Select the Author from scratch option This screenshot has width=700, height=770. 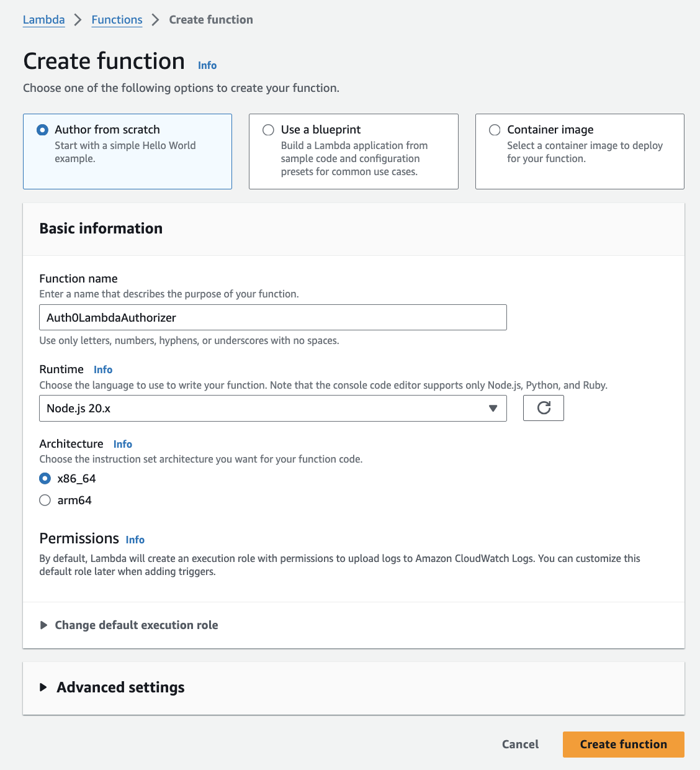(42, 130)
